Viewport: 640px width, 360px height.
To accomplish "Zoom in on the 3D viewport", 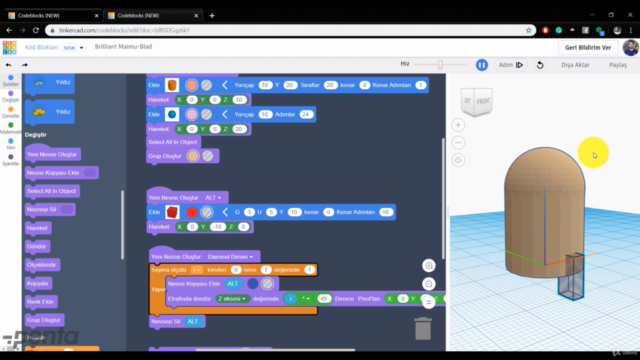I will click(458, 125).
